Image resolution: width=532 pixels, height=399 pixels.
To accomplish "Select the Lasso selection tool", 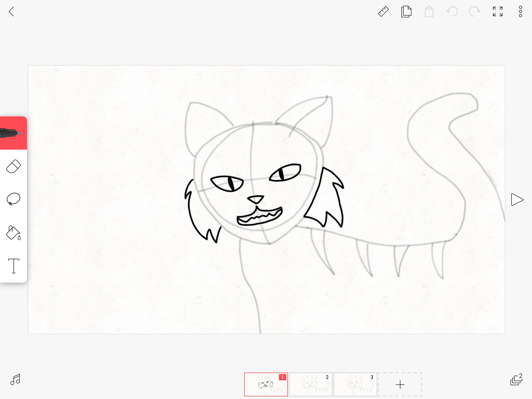I will (13, 199).
